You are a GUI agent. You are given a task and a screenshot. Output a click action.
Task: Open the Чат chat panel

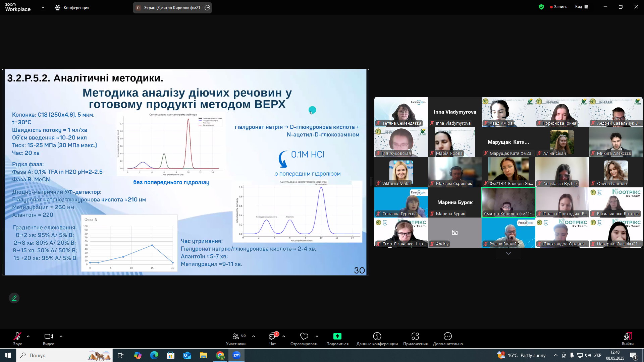pos(272,339)
